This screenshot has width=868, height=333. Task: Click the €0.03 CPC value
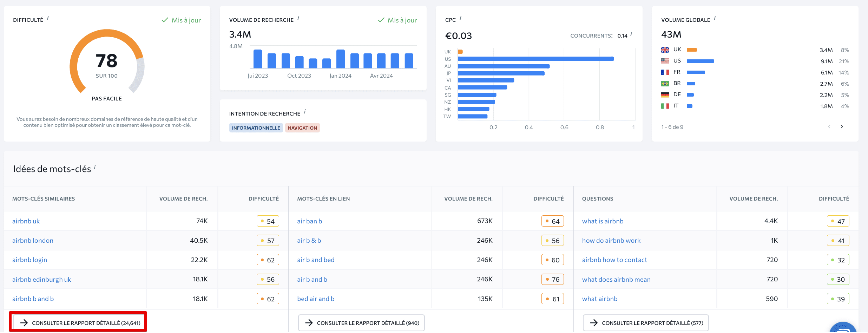pyautogui.click(x=459, y=36)
